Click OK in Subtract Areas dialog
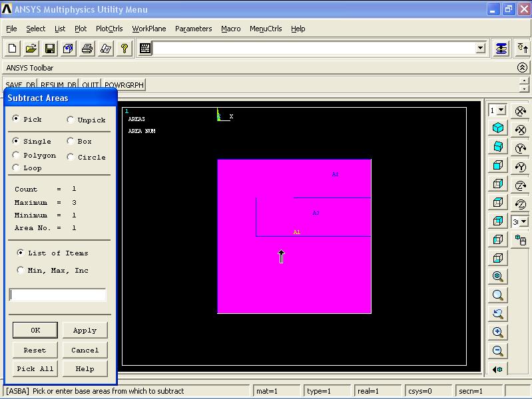532x399 pixels. [x=35, y=331]
